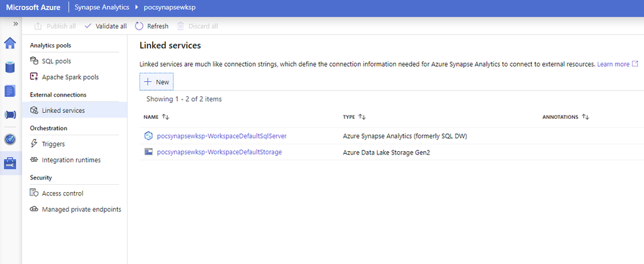Refresh the workspace
Image resolution: width=644 pixels, height=264 pixels.
pyautogui.click(x=152, y=26)
